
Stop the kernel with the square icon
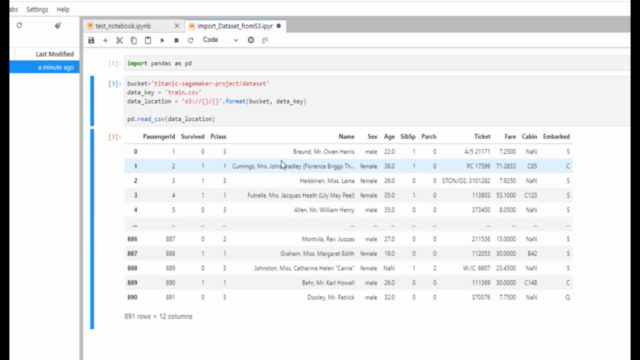point(176,40)
